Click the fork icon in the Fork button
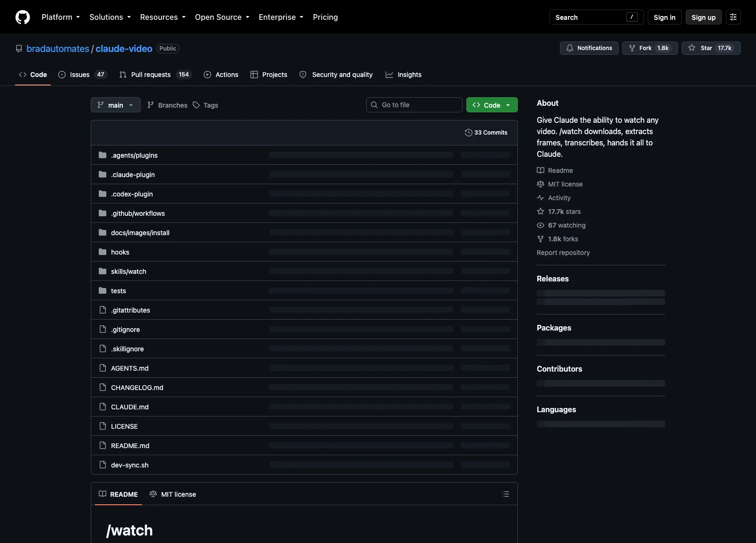Viewport: 756px width, 543px height. click(x=632, y=48)
